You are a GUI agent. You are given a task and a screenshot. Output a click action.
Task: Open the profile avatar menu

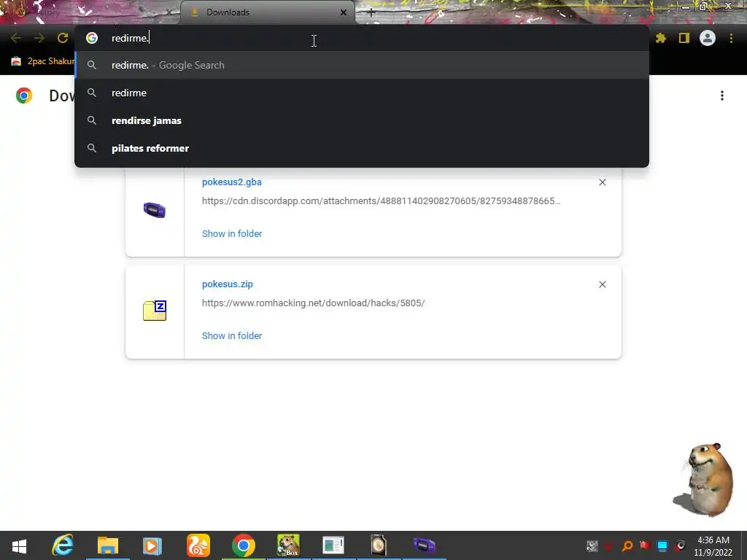point(708,38)
